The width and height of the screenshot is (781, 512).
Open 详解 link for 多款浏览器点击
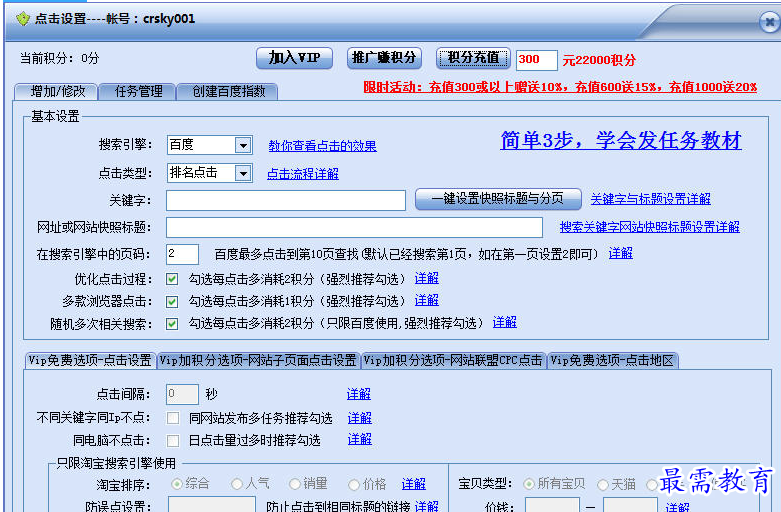coord(427,300)
